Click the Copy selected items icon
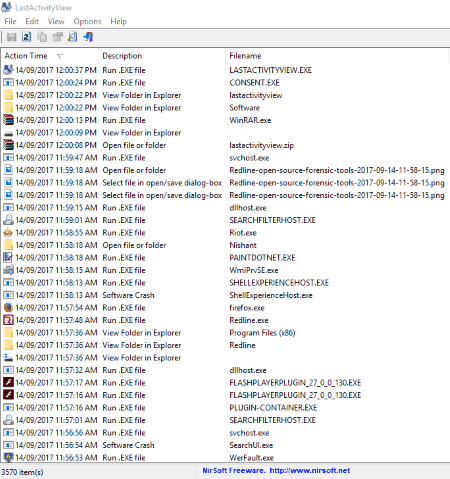This screenshot has width=450, height=479. click(42, 37)
